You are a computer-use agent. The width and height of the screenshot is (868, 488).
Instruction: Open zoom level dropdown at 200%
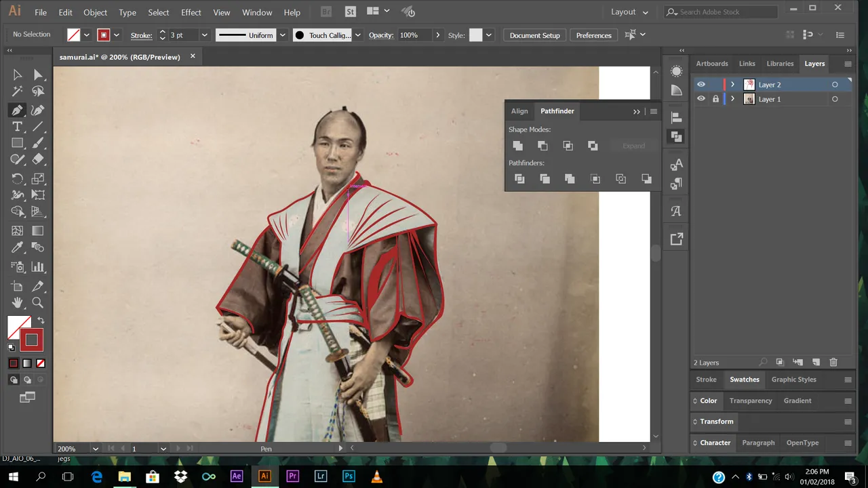(95, 449)
